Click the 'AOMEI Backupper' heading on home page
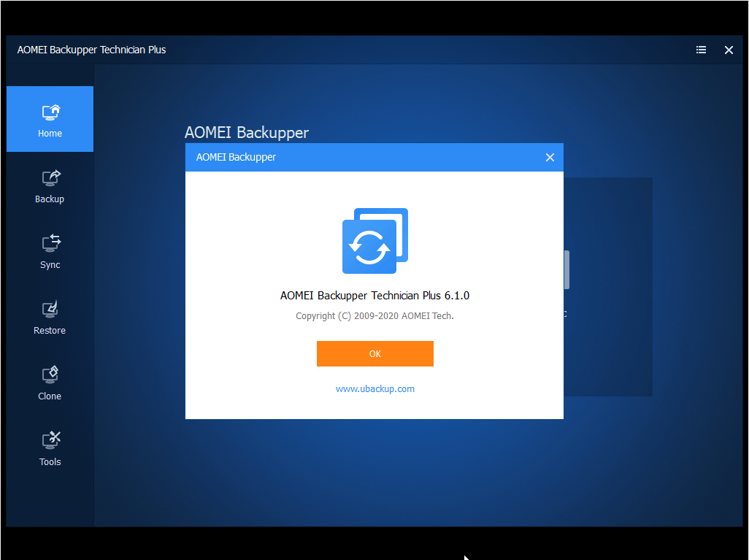 (247, 132)
